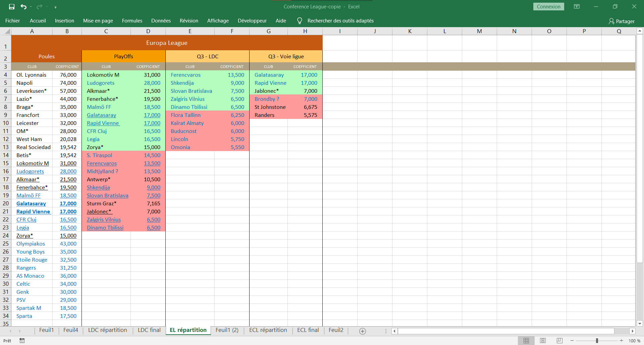Select the Q3 - Voie ligue header cell
This screenshot has height=345, width=644.
(x=286, y=56)
